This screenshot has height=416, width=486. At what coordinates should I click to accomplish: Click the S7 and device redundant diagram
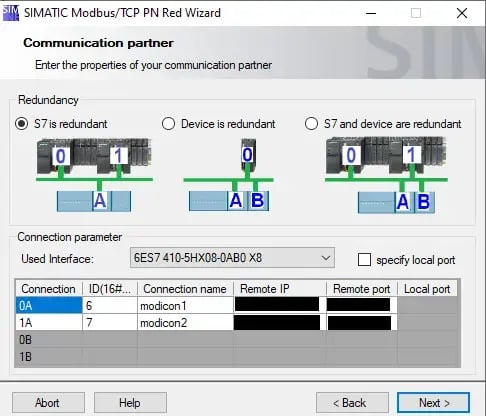click(386, 175)
